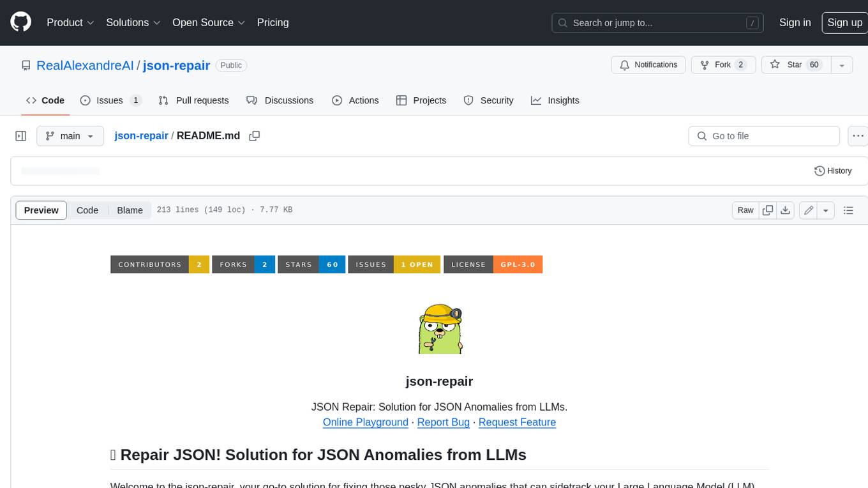This screenshot has width=868, height=488.
Task: Expand the file tree side panel
Action: 20,136
